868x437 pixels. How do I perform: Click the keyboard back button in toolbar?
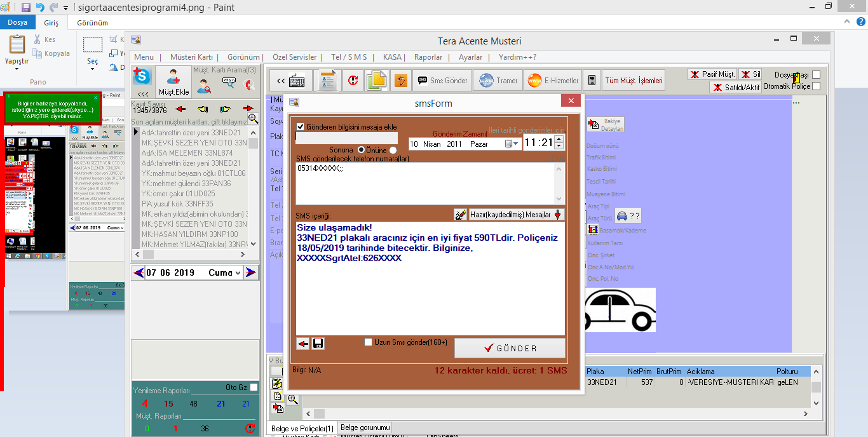[291, 81]
